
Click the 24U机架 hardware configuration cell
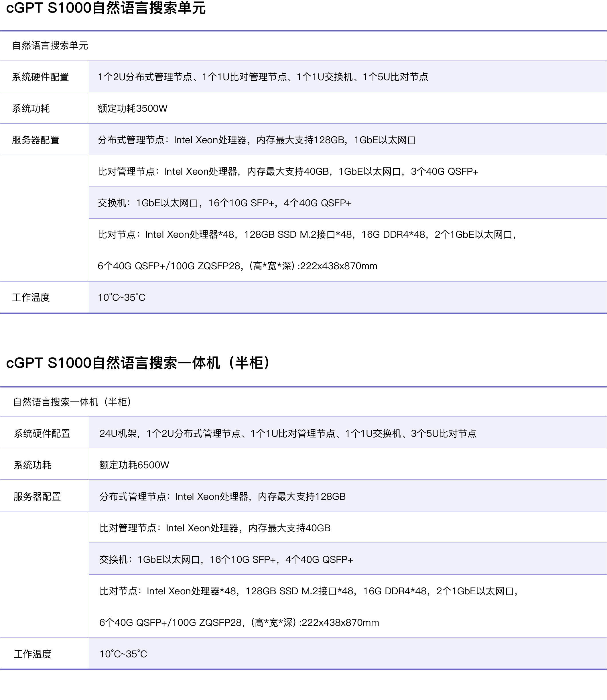point(287,433)
